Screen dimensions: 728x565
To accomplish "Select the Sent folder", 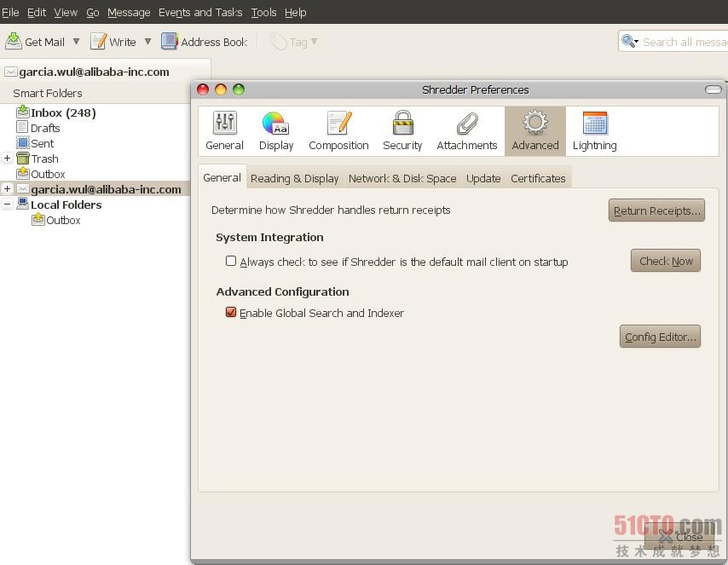I will tap(35, 143).
